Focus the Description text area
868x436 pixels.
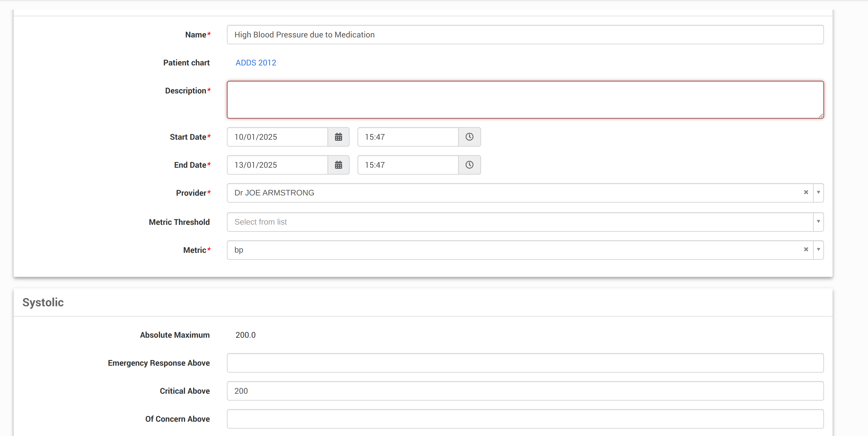point(525,99)
